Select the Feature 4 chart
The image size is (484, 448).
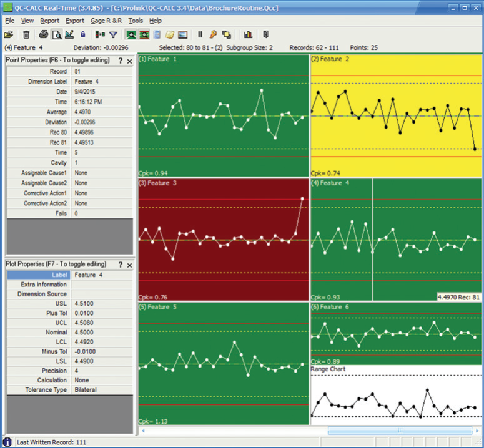click(x=396, y=240)
